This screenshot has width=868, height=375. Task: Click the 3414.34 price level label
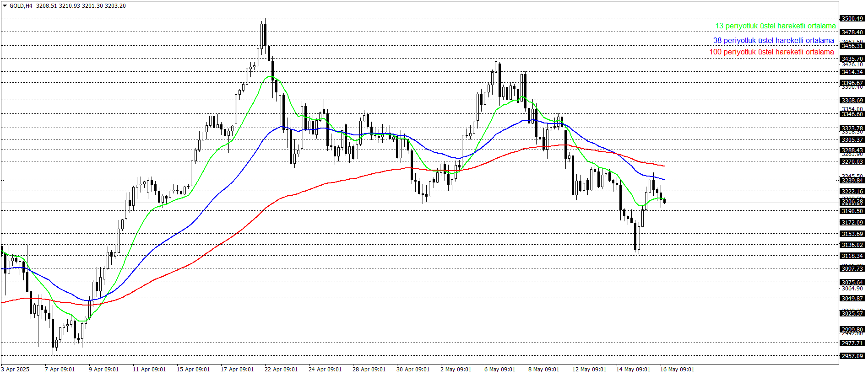pyautogui.click(x=852, y=72)
